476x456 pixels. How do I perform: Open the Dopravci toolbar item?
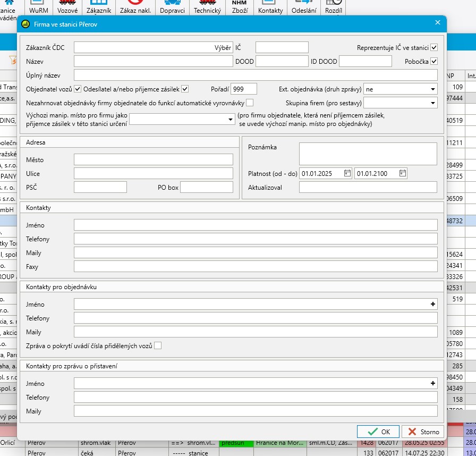[172, 7]
